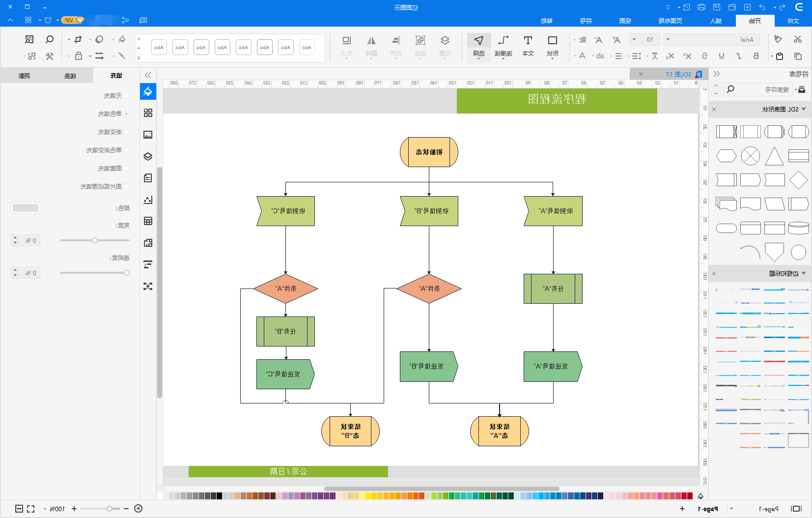Collapse the 符号库 panel with chevrons
The image size is (812, 518).
click(x=717, y=74)
